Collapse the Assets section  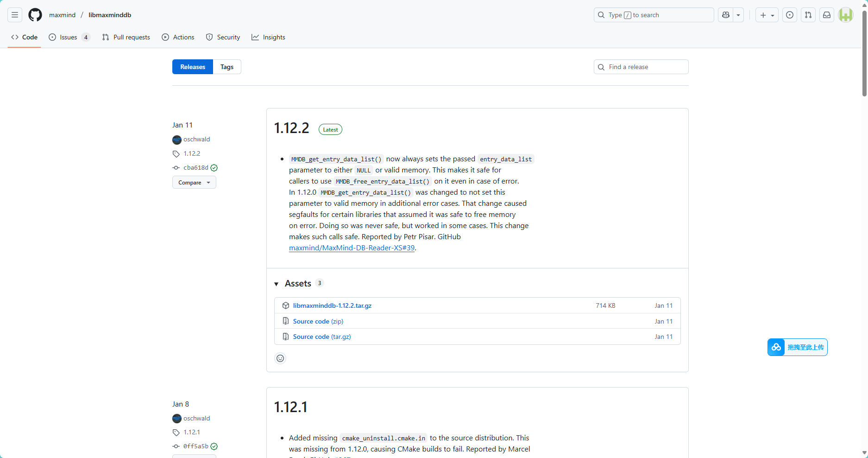pos(277,284)
